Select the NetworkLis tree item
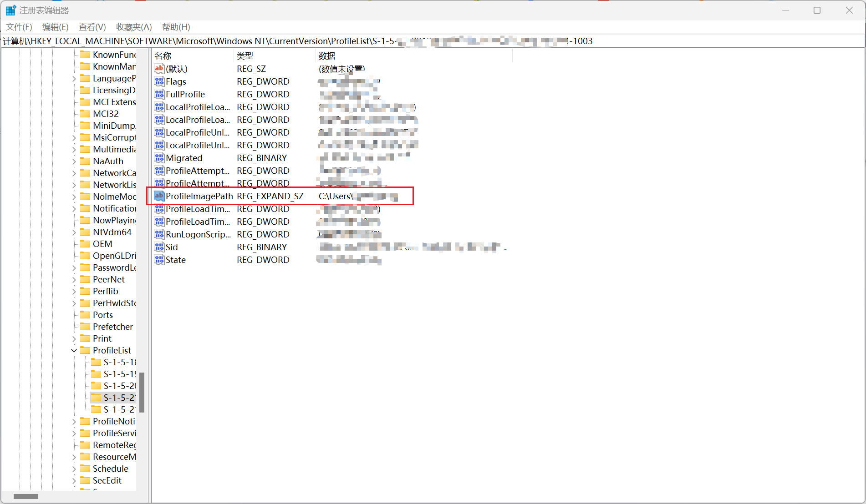The width and height of the screenshot is (866, 504). point(114,185)
